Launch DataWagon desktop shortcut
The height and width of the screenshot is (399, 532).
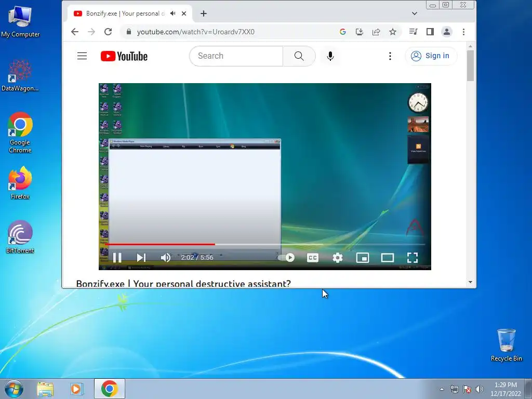coord(20,75)
